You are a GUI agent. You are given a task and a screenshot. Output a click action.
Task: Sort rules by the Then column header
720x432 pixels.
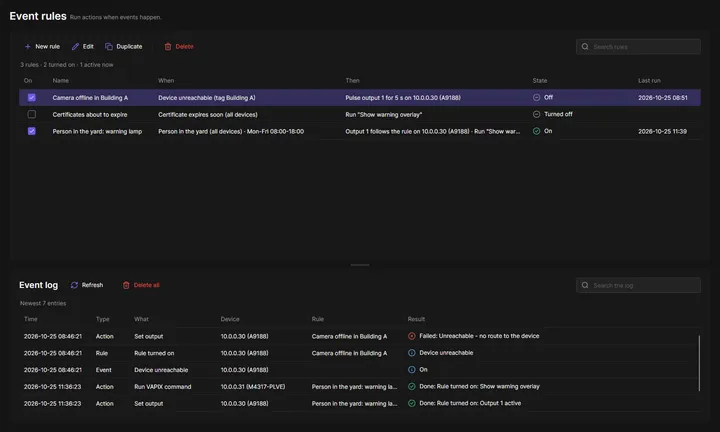pos(353,81)
